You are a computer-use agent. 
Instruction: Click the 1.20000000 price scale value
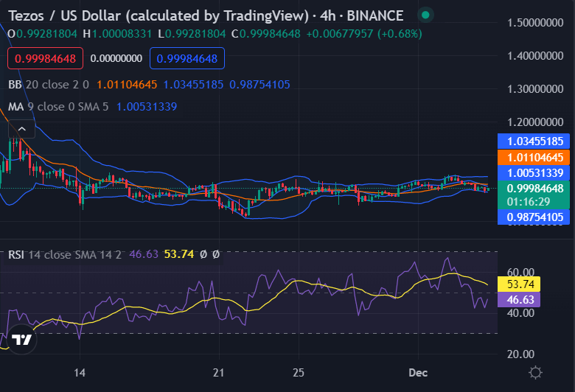[535, 122]
